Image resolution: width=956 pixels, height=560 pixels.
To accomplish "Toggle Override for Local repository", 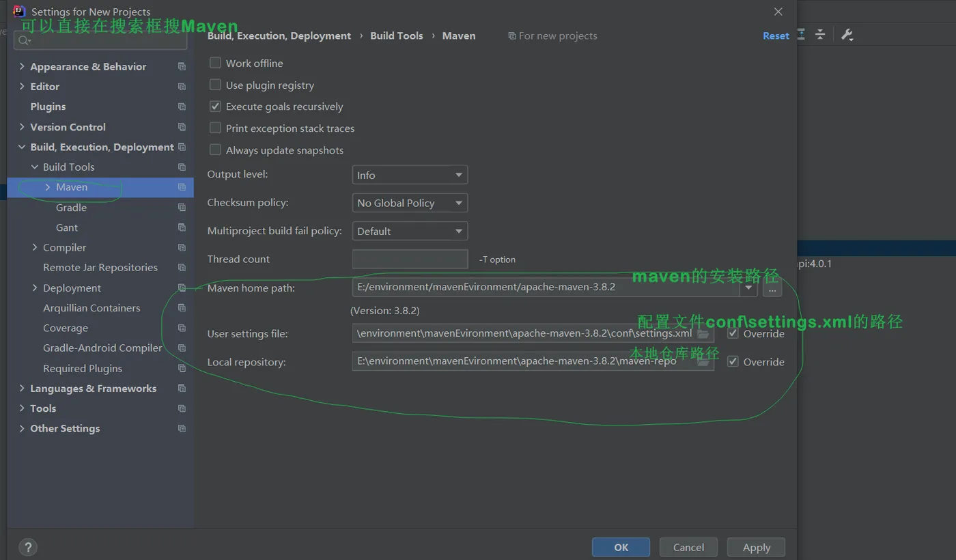I will (733, 361).
